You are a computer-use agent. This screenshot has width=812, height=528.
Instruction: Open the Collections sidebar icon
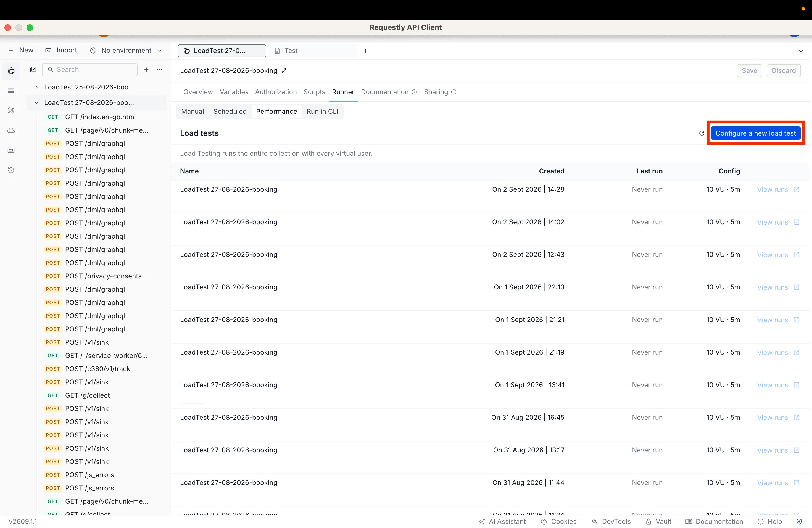(11, 71)
